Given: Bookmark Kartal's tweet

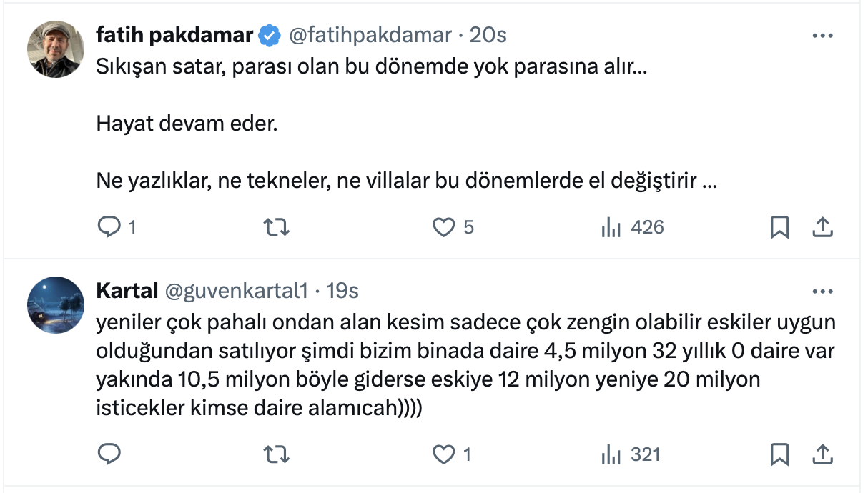Looking at the screenshot, I should pyautogui.click(x=779, y=454).
